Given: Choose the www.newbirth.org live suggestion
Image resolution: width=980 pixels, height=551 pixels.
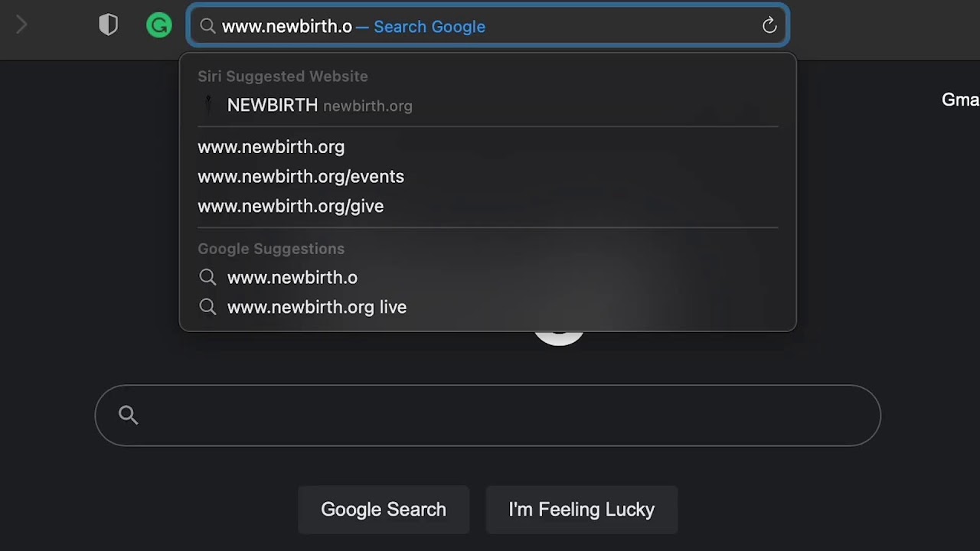Looking at the screenshot, I should 488,308.
